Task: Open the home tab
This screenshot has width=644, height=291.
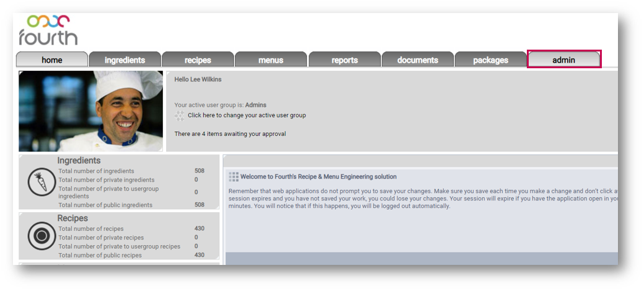Action: click(x=51, y=60)
